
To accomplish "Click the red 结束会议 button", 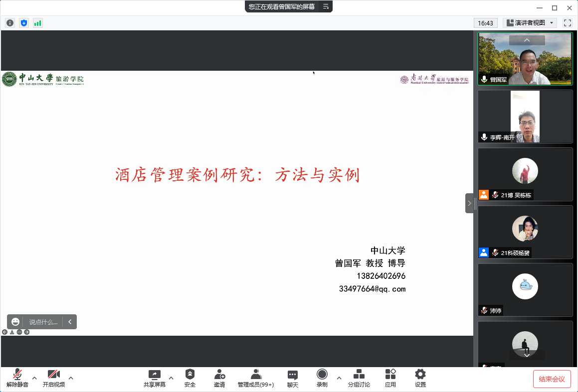I will pyautogui.click(x=552, y=379).
